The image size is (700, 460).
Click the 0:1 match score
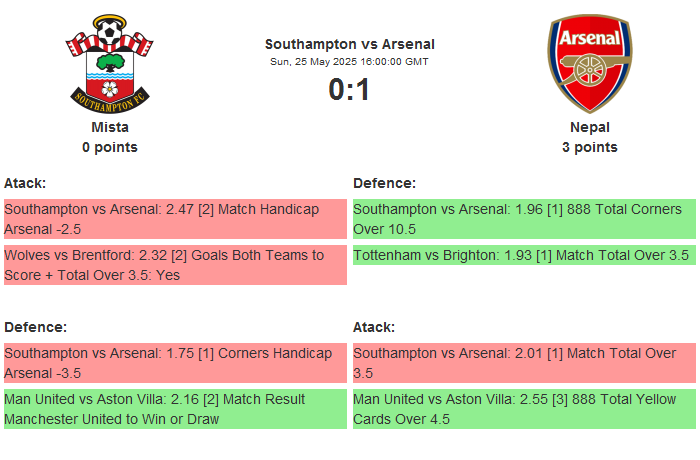[349, 90]
